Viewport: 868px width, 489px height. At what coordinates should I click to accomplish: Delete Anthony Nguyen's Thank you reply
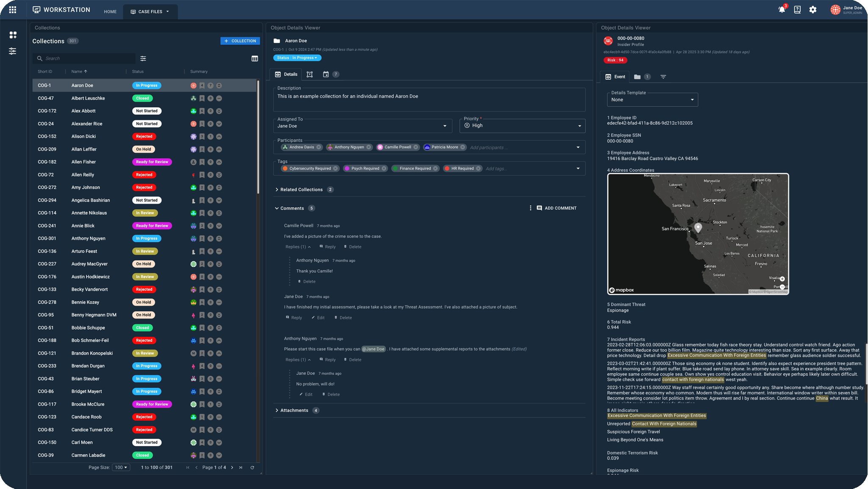click(307, 282)
